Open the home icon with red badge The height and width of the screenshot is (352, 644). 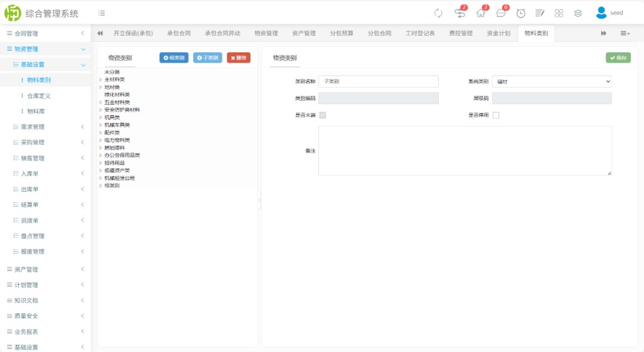[x=481, y=13]
